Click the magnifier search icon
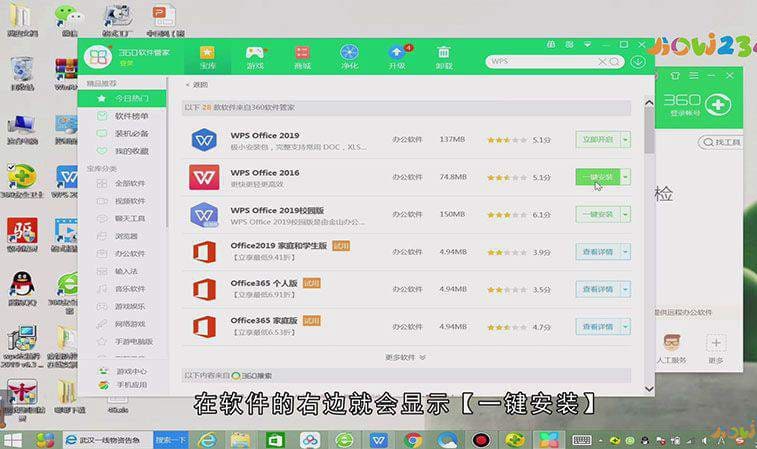The height and width of the screenshot is (449, 757). [614, 61]
